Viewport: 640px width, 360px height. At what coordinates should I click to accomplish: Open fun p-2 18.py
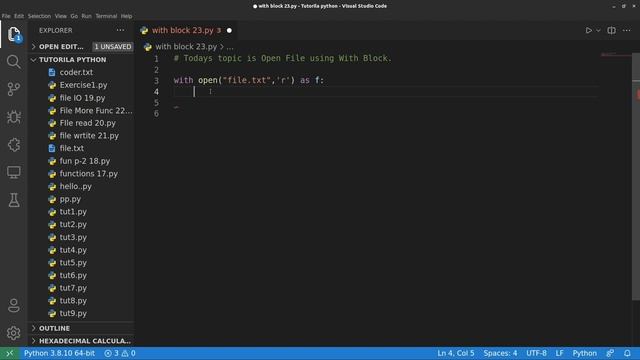pyautogui.click(x=84, y=161)
